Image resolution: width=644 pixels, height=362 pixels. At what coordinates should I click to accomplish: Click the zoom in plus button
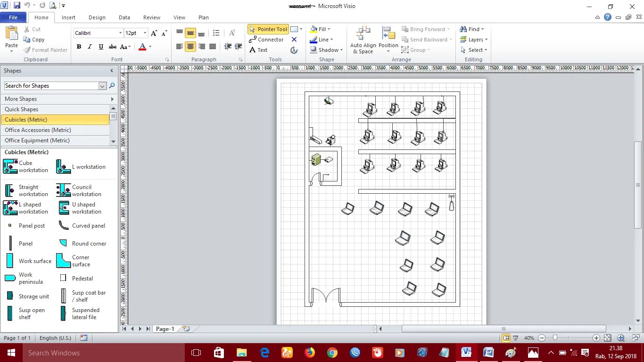click(596, 338)
